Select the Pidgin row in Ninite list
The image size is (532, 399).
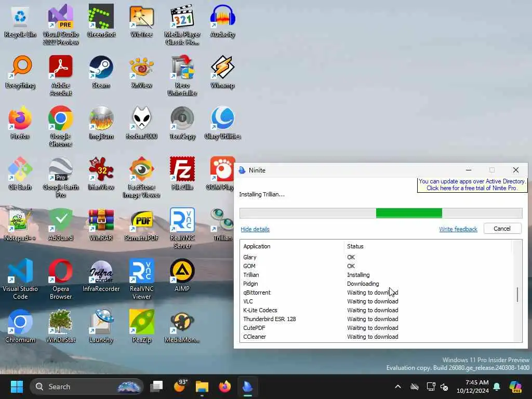pos(377,284)
